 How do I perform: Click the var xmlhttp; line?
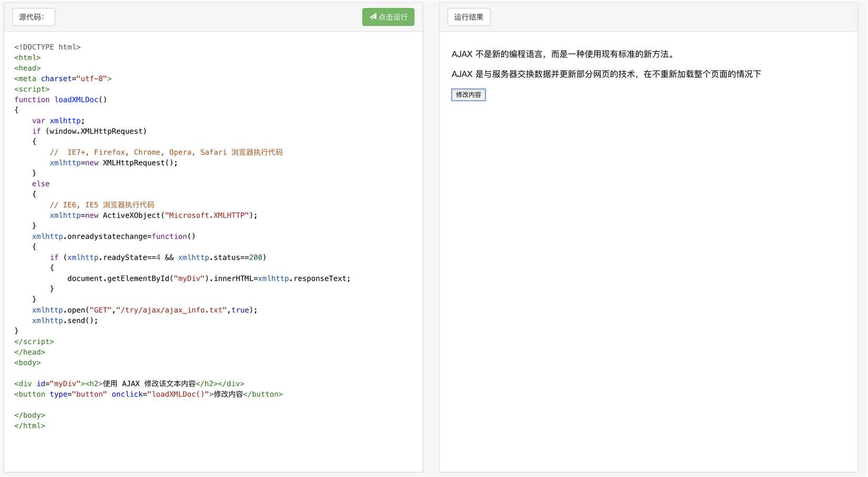point(58,121)
